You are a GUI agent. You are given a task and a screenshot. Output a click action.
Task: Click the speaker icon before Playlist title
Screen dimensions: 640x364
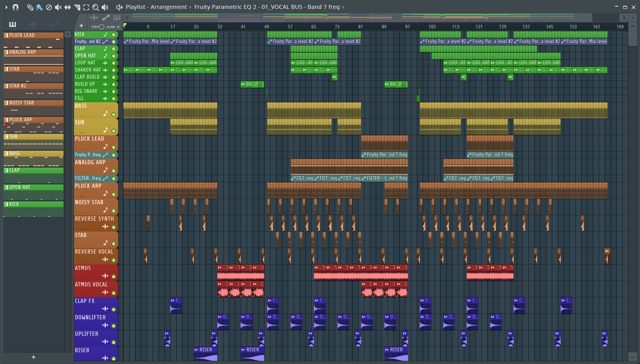[x=119, y=7]
